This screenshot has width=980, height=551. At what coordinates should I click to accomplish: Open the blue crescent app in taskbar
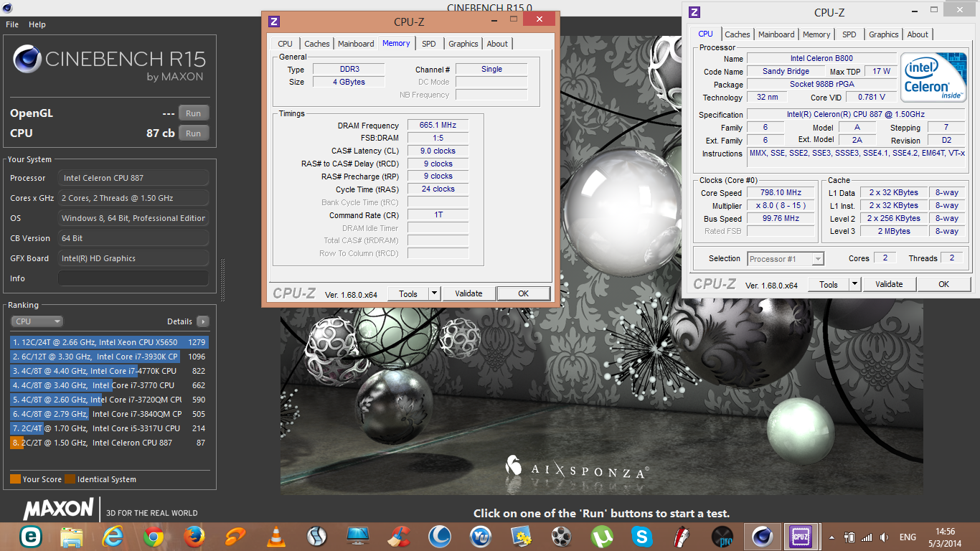pos(440,536)
